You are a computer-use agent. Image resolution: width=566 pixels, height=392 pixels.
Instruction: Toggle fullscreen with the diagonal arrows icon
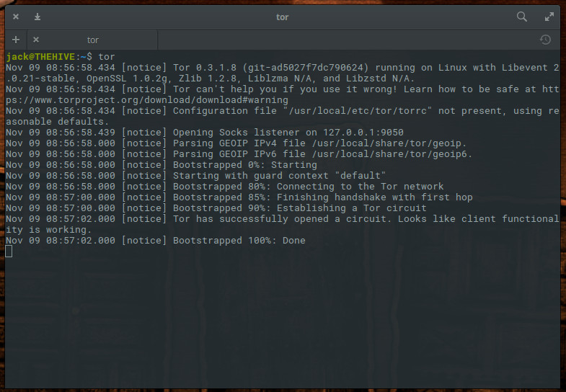tap(549, 17)
